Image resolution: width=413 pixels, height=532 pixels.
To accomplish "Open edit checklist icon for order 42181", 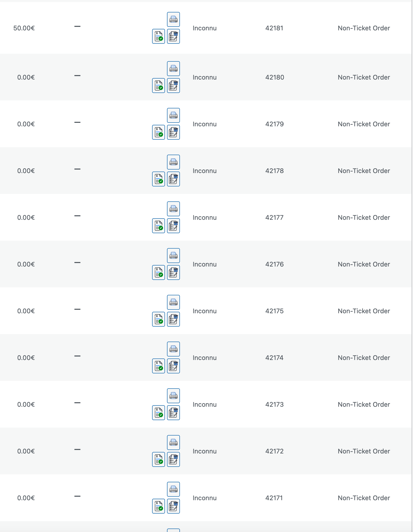I will (x=173, y=36).
